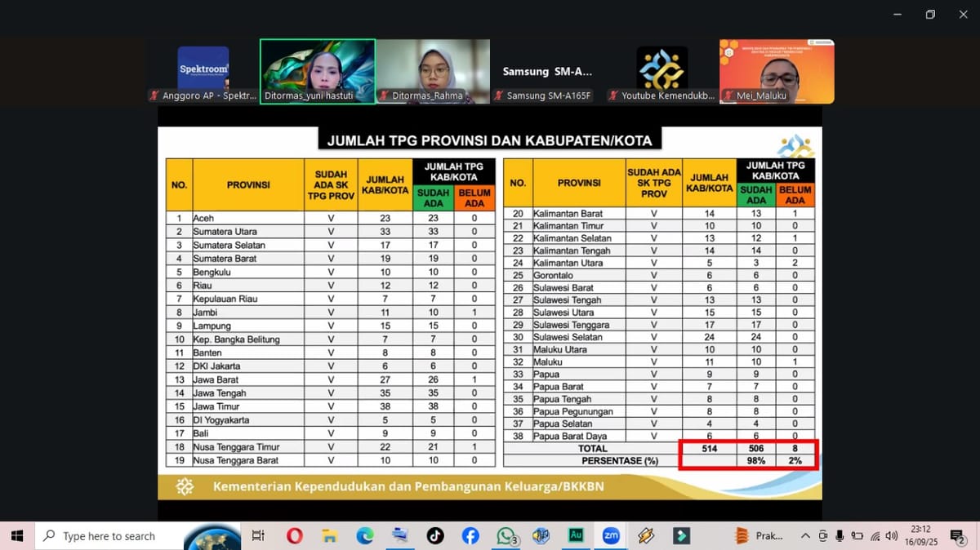Open Task View from the taskbar
Viewport: 980px width, 550px height.
coord(258,536)
